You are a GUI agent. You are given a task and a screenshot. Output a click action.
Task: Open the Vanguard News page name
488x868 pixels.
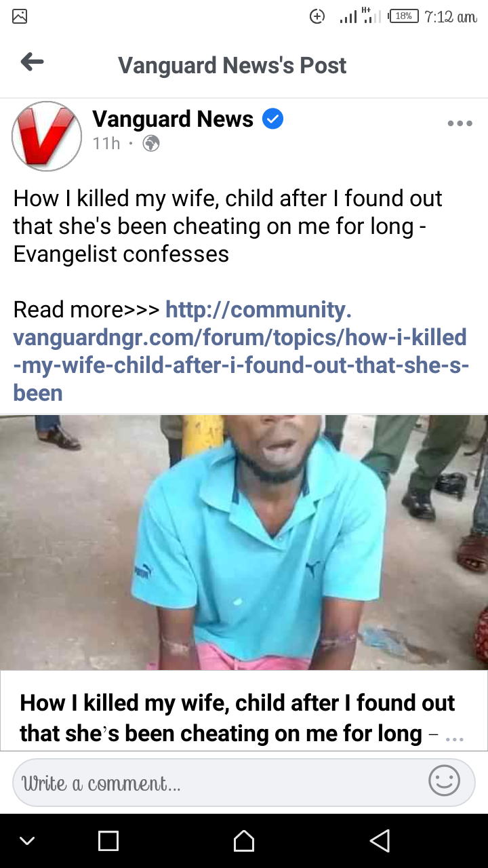point(173,119)
